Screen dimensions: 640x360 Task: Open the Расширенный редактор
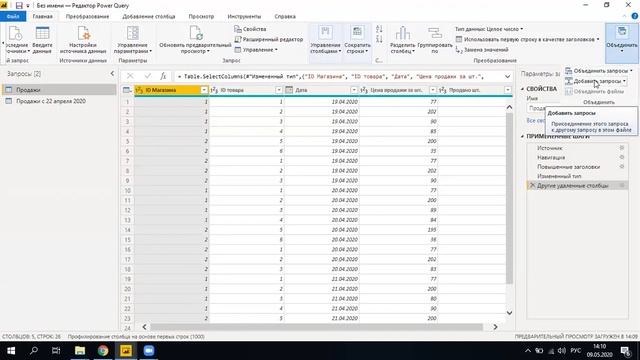click(269, 39)
